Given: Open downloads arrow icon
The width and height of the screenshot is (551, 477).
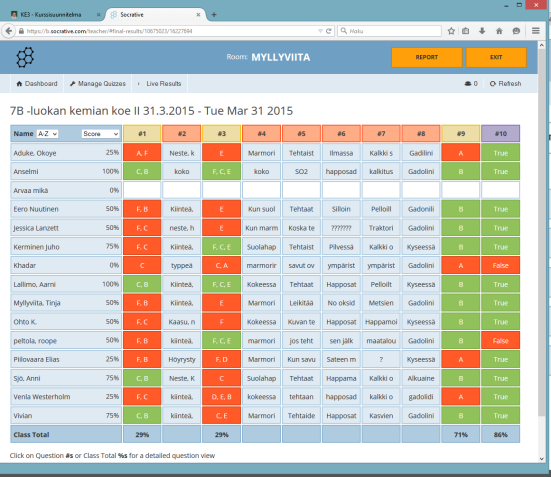Looking at the screenshot, I should pos(482,31).
